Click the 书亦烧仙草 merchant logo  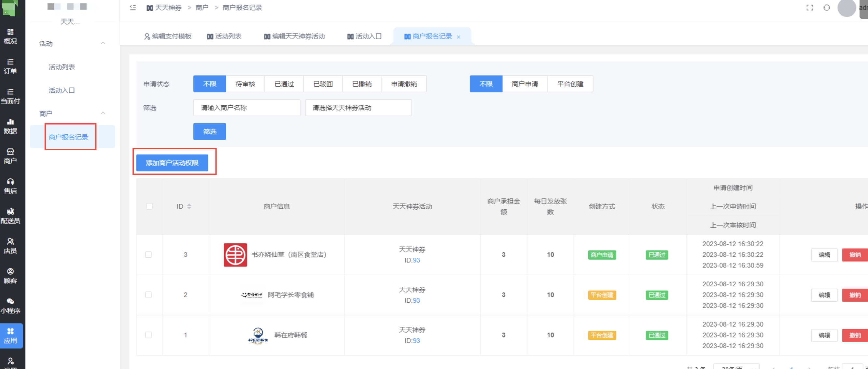[x=235, y=255]
